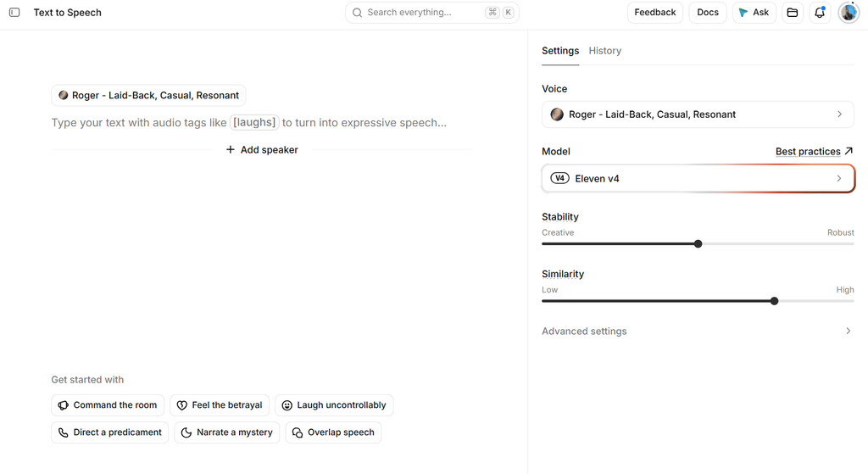This screenshot has width=868, height=474.
Task: Click the Text to Speech title
Action: (x=68, y=13)
